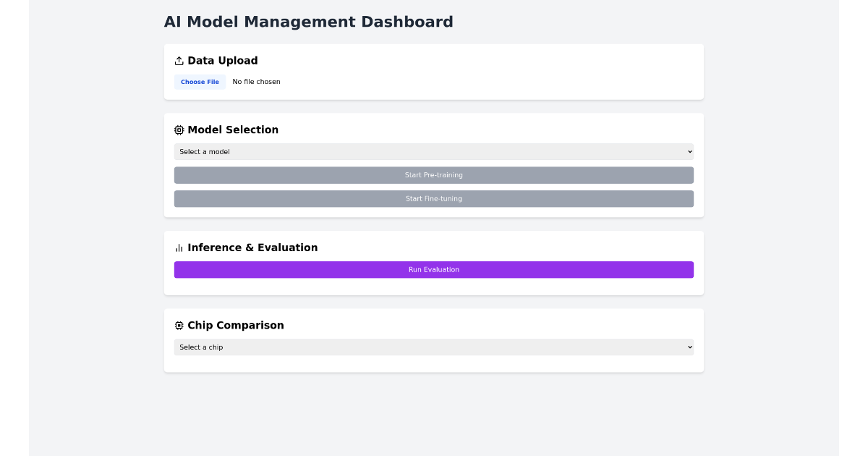Click the chevron on the chip selector
Image resolution: width=868 pixels, height=456 pixels.
click(x=689, y=347)
